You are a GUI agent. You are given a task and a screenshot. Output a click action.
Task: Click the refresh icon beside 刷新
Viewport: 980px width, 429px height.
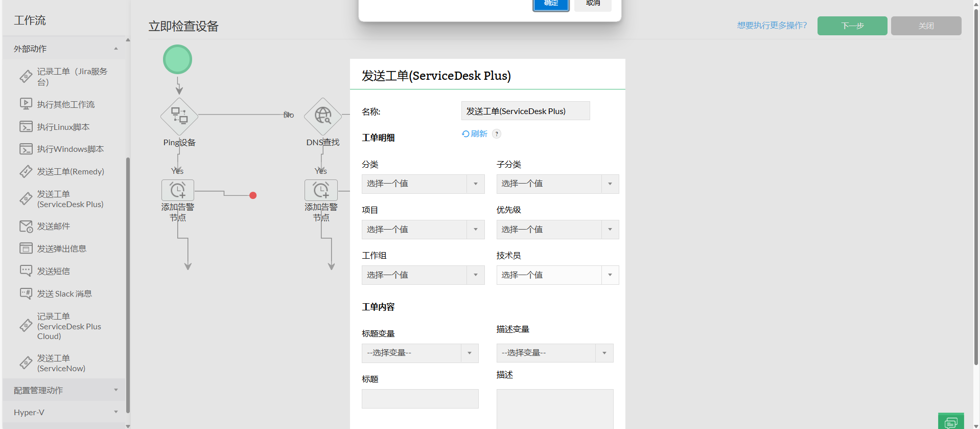coord(465,134)
